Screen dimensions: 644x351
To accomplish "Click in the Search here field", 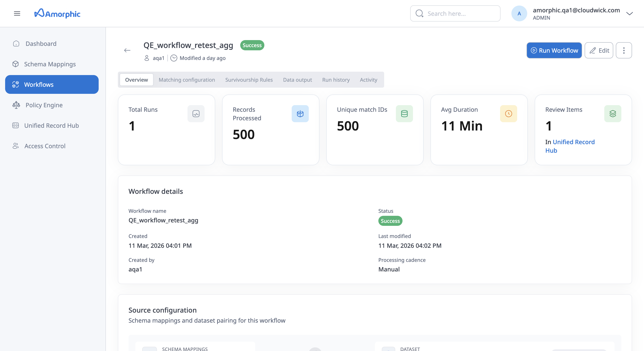I will pos(455,13).
